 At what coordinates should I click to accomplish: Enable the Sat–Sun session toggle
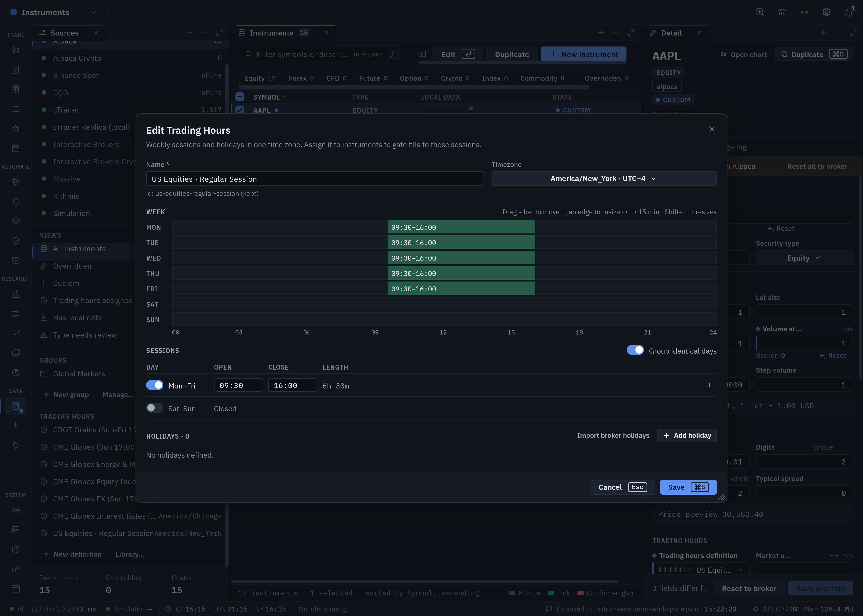click(x=155, y=408)
